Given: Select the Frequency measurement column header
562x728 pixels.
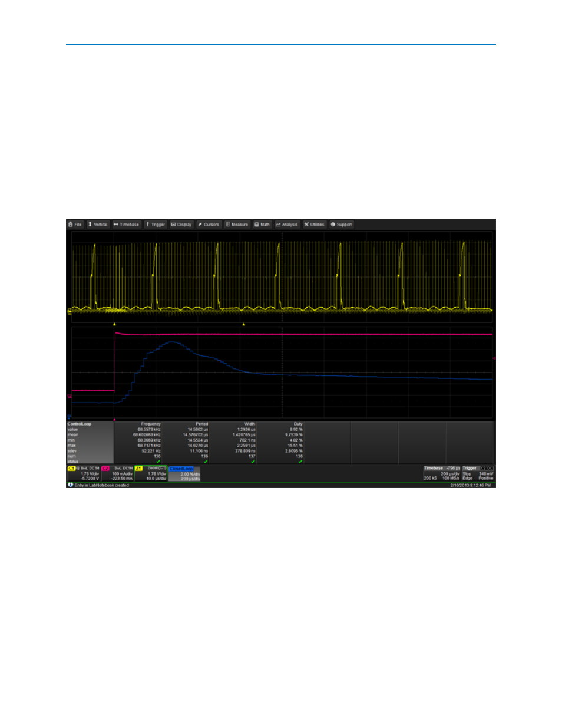Looking at the screenshot, I should pyautogui.click(x=151, y=424).
